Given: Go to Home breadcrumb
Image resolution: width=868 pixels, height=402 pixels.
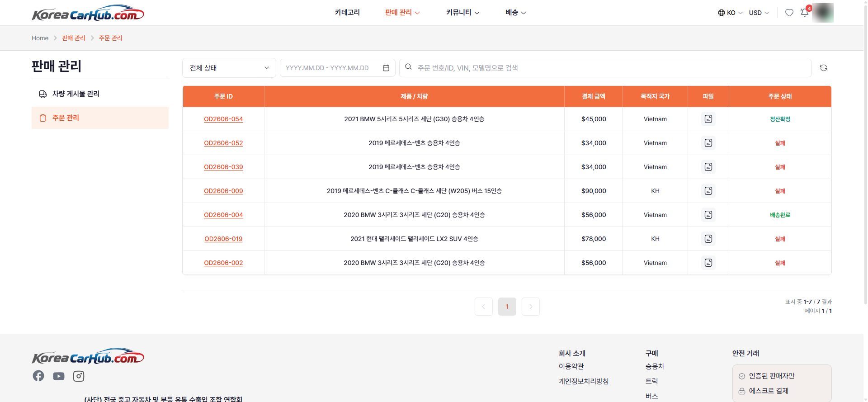Looking at the screenshot, I should 40,38.
